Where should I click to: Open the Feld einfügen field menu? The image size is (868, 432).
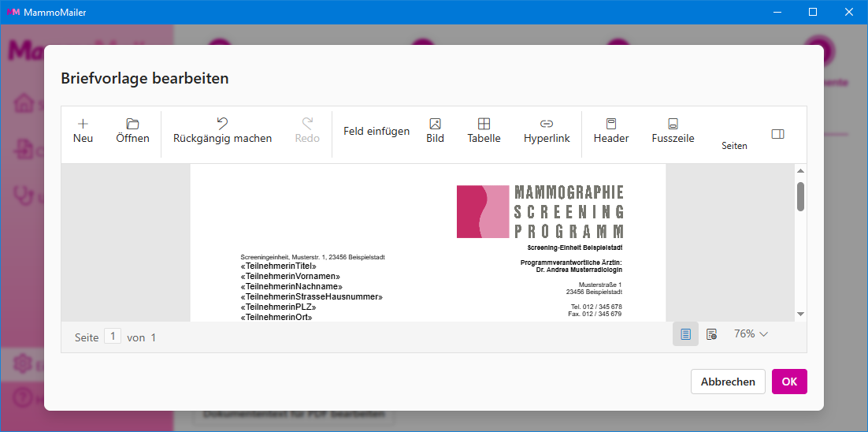coord(377,132)
